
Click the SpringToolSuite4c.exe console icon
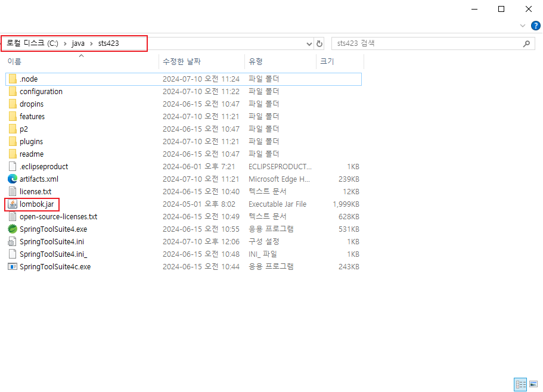(x=13, y=267)
